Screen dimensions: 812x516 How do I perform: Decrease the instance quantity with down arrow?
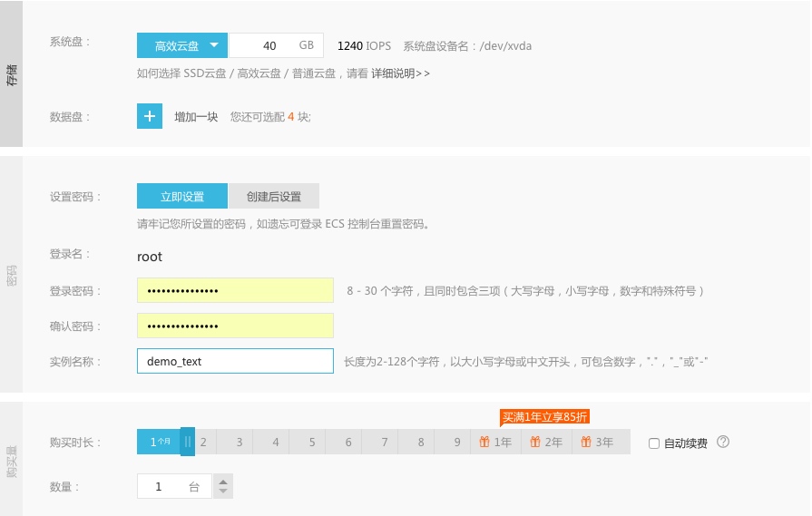click(x=223, y=492)
